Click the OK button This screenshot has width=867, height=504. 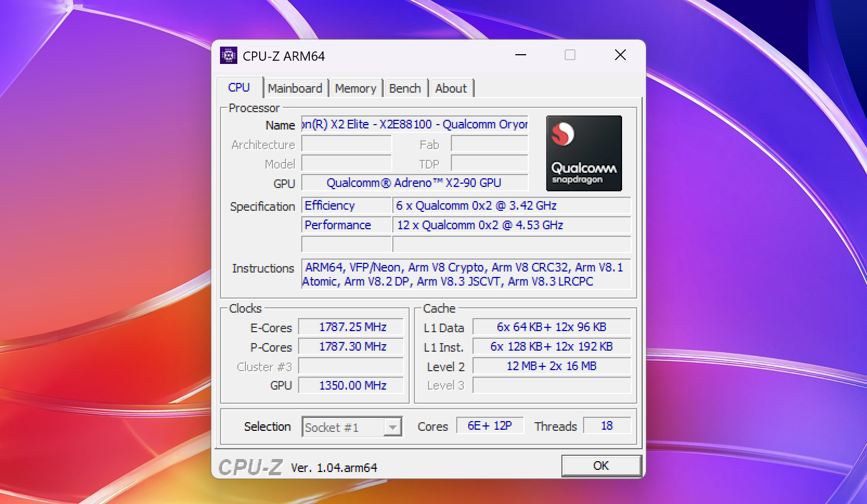(x=601, y=466)
